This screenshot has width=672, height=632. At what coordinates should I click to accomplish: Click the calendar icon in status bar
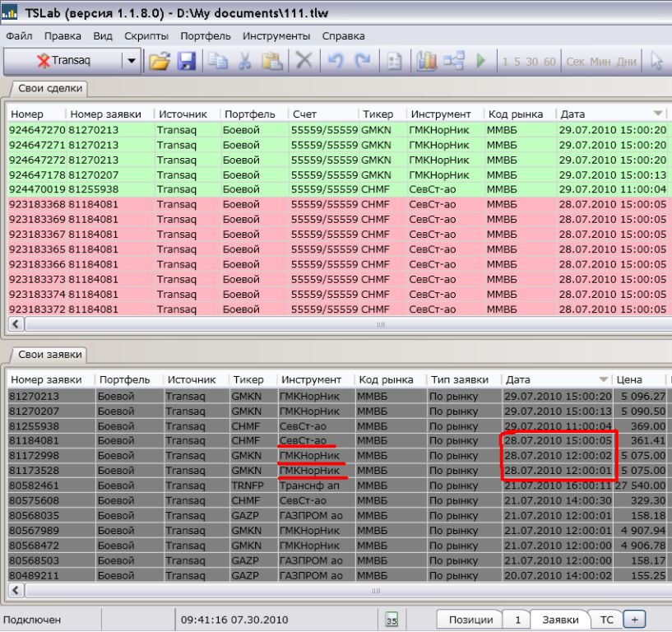(x=392, y=620)
